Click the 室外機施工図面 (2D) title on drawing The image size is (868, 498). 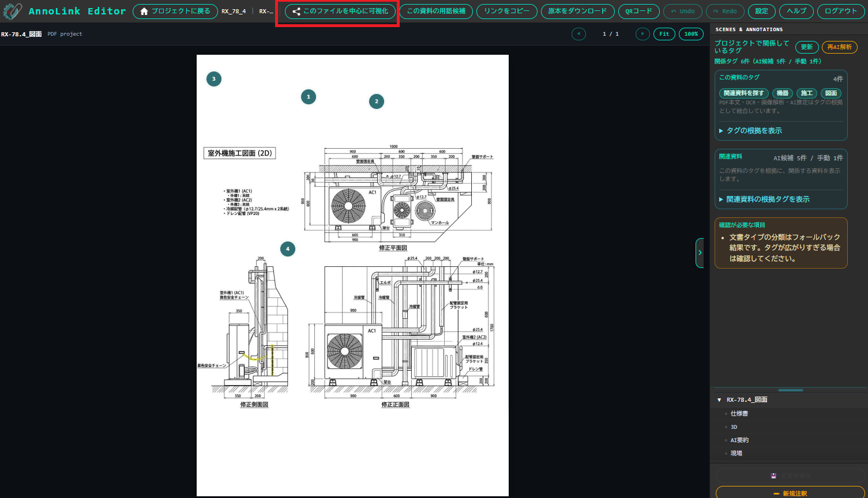pos(240,153)
